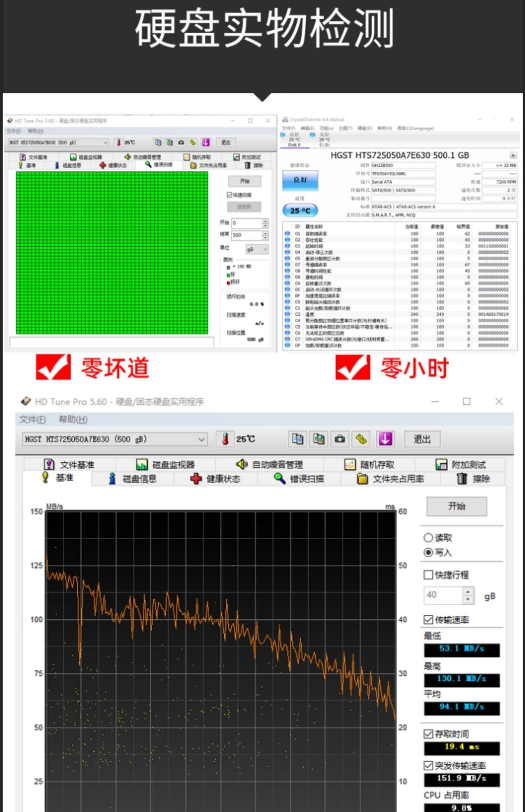Click up arrow of 开始 stepper in error scan
525x812 pixels.
pos(265,221)
